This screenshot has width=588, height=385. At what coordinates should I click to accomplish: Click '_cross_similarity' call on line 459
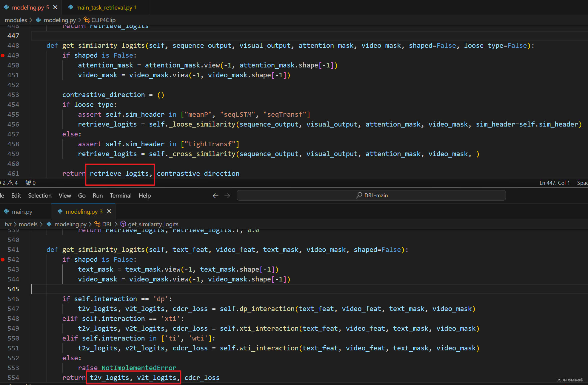click(x=202, y=154)
